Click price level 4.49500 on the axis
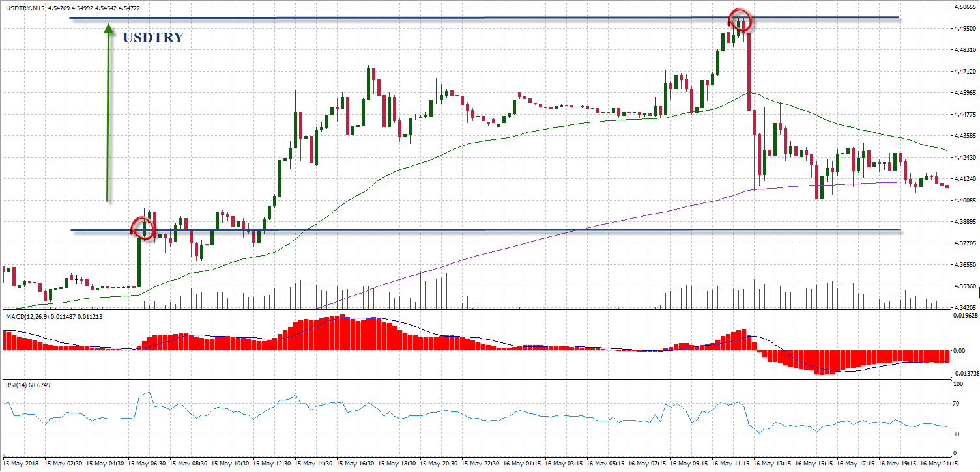The image size is (980, 472). pos(966,29)
